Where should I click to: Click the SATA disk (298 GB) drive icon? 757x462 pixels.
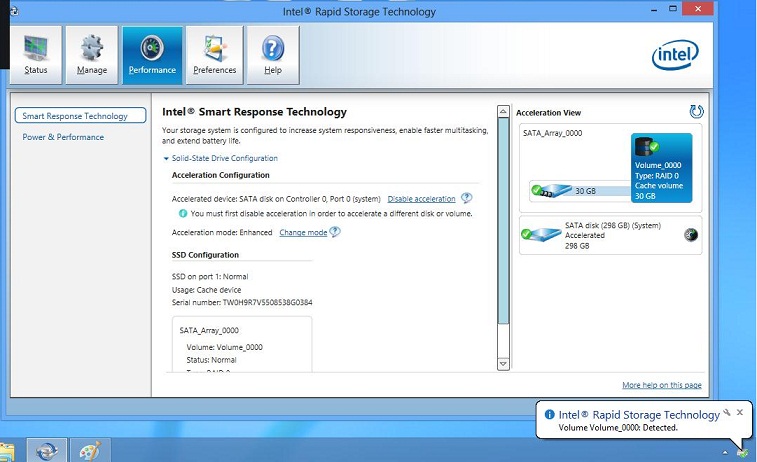[x=541, y=235]
